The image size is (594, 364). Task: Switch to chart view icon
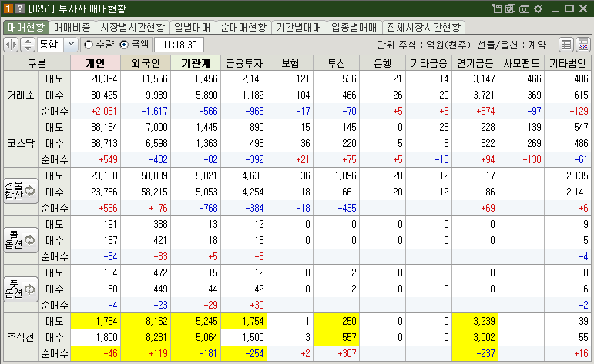[x=583, y=45]
